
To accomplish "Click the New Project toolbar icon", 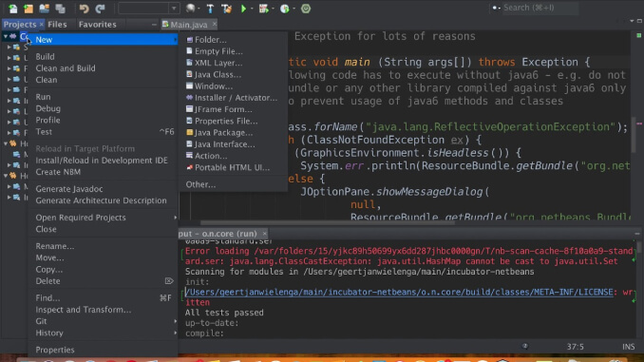I will click(28, 9).
